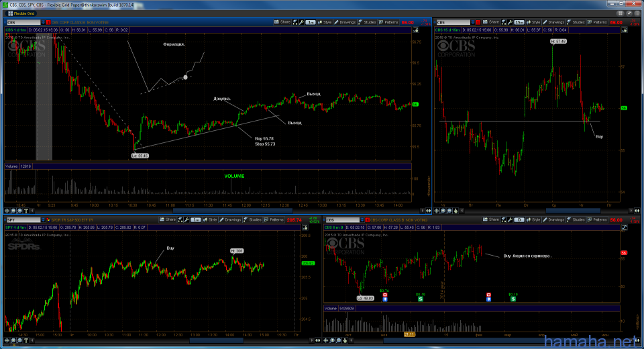Open Patterns in the daily CBS chart toolbar
644x349 pixels.
coord(597,220)
